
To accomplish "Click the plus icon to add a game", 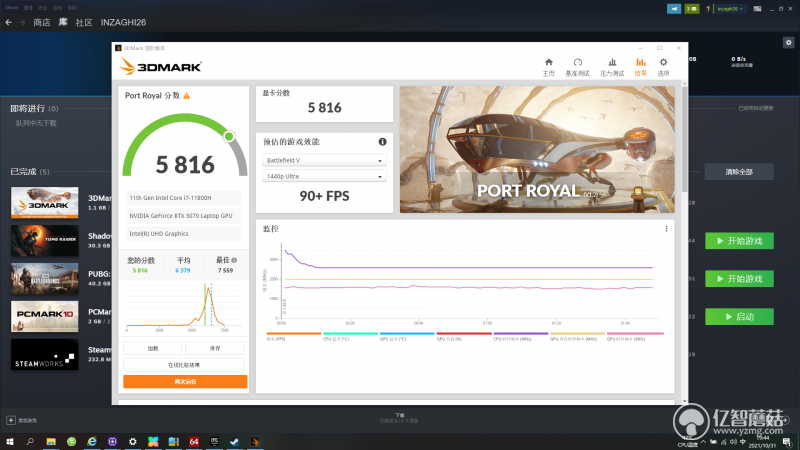I will (11, 420).
